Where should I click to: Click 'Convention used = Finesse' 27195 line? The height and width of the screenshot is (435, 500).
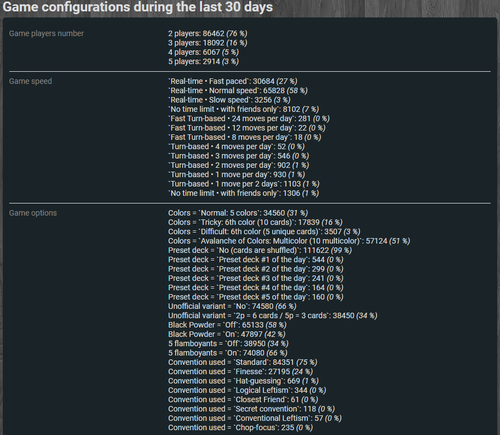pyautogui.click(x=240, y=371)
